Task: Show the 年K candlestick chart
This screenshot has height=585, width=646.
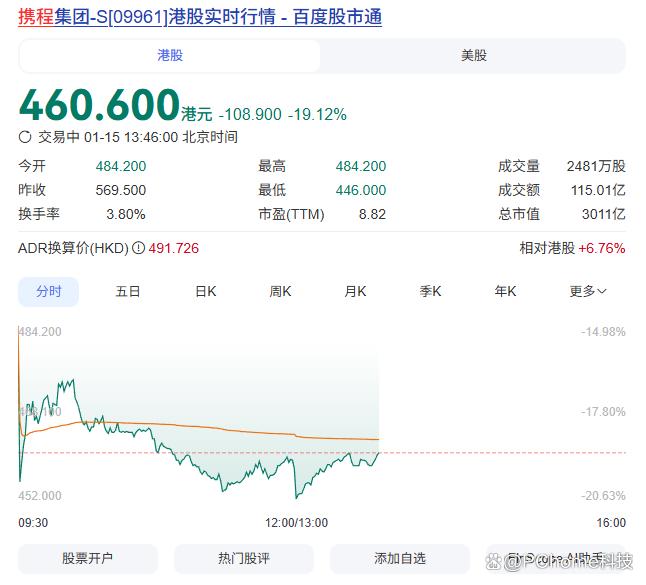Action: click(x=505, y=291)
